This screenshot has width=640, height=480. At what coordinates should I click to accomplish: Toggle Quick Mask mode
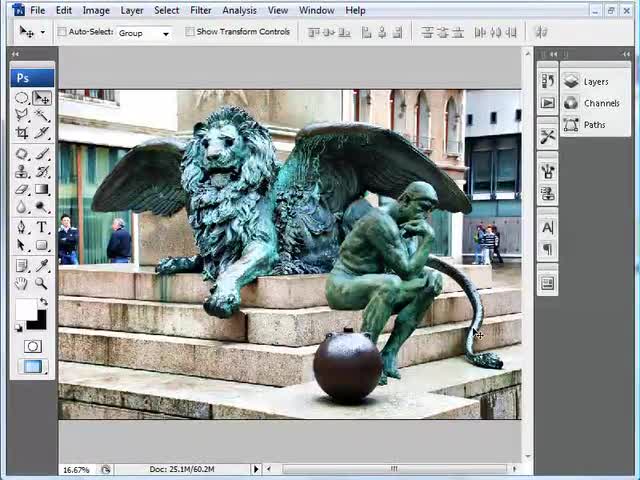coord(33,347)
